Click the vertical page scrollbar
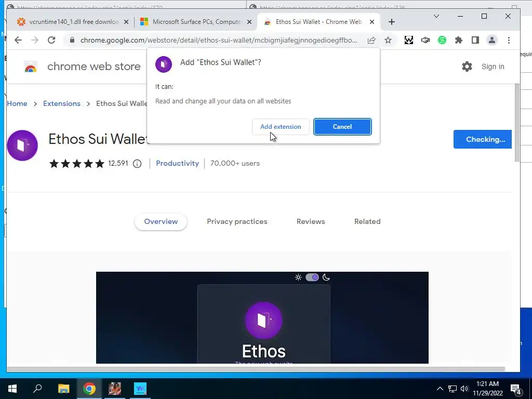Image resolution: width=532 pixels, height=399 pixels. click(517, 123)
